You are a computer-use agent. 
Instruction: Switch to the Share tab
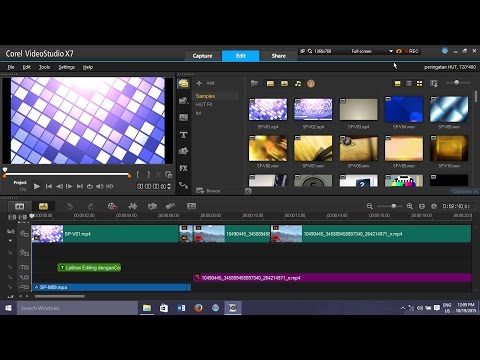coord(279,56)
